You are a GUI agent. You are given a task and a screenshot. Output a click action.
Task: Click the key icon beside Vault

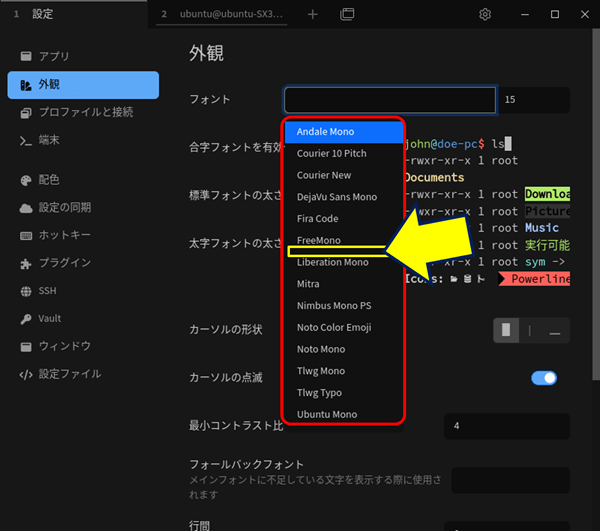(x=26, y=319)
